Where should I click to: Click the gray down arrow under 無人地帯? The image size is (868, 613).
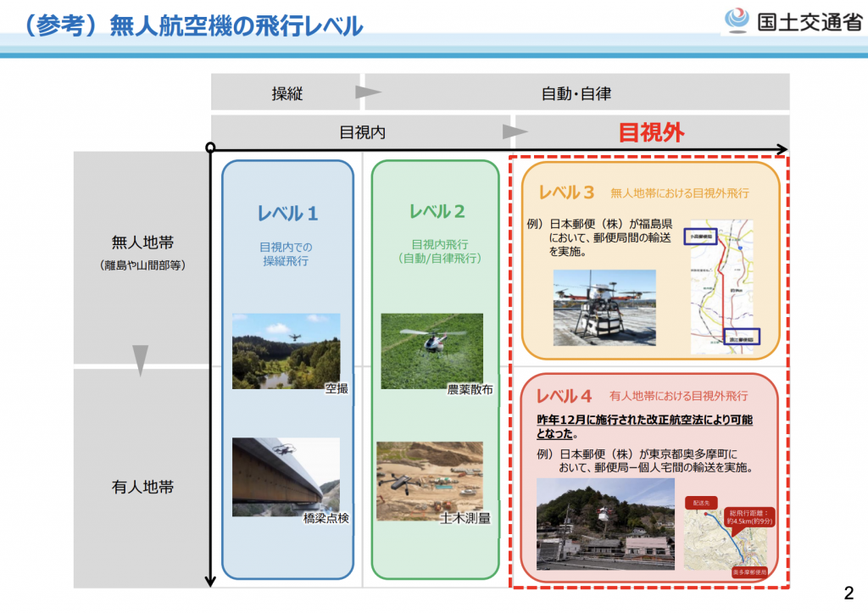(141, 359)
